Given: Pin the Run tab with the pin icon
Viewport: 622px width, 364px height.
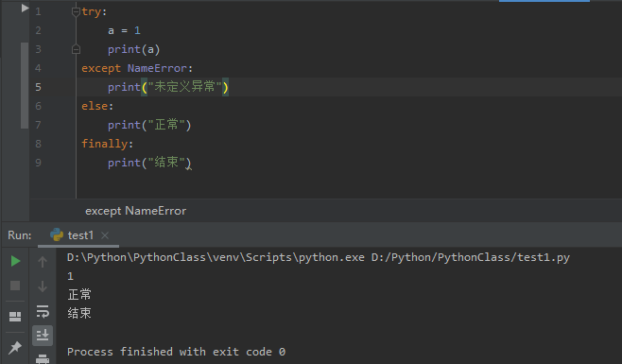Looking at the screenshot, I should pos(15,347).
